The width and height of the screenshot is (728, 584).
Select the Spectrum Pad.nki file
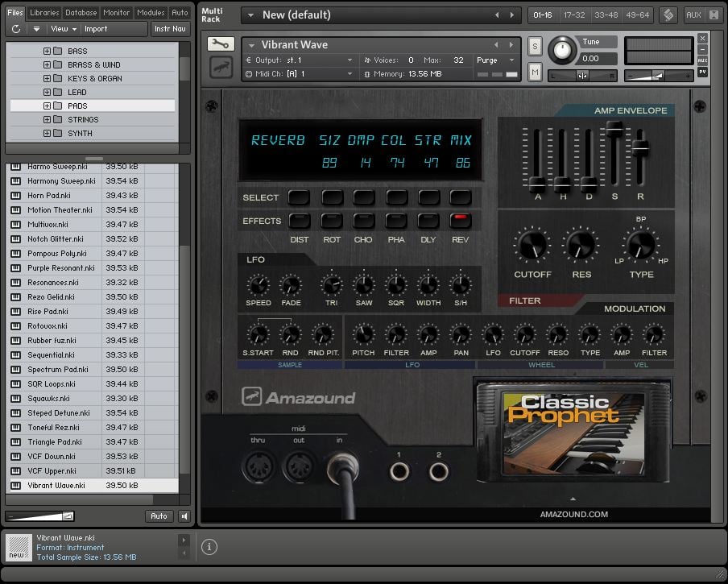55,370
